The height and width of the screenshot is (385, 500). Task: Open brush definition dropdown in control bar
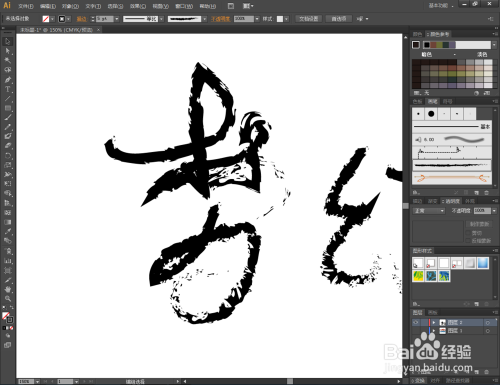coord(204,19)
